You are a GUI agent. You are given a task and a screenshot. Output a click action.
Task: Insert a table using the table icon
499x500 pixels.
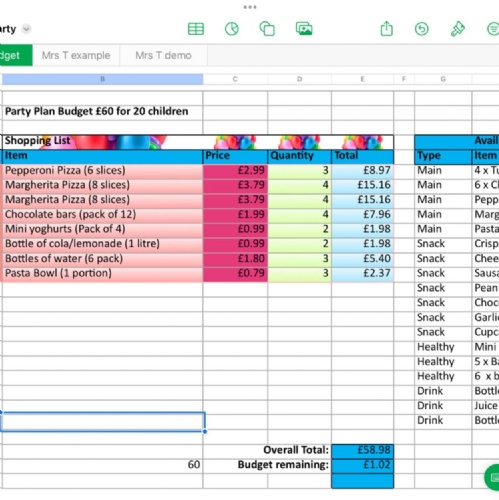(x=196, y=29)
